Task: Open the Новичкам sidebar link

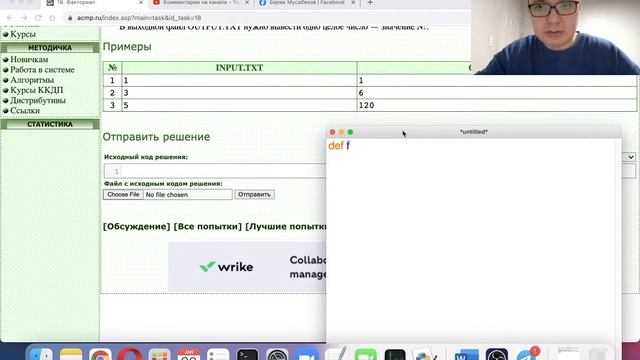Action: [29, 60]
